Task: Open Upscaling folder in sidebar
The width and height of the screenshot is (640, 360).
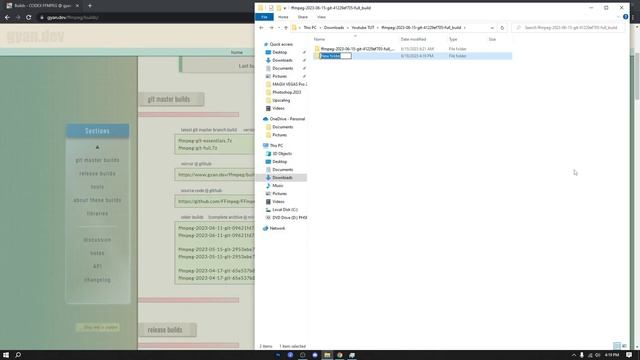Action: click(281, 100)
